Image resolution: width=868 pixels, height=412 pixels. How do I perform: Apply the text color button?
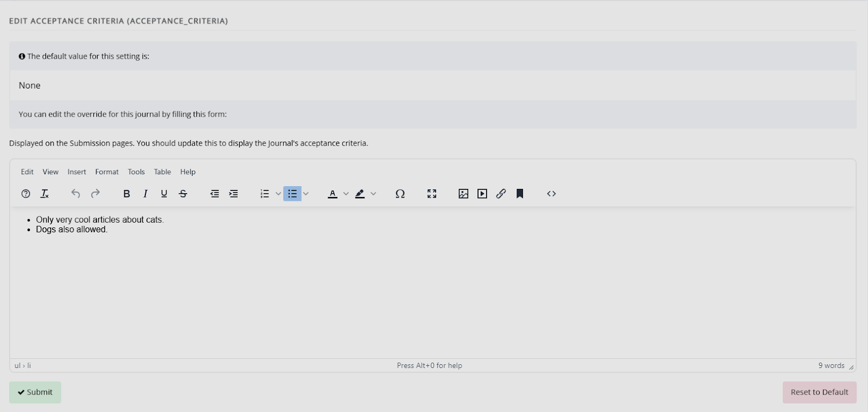point(333,194)
